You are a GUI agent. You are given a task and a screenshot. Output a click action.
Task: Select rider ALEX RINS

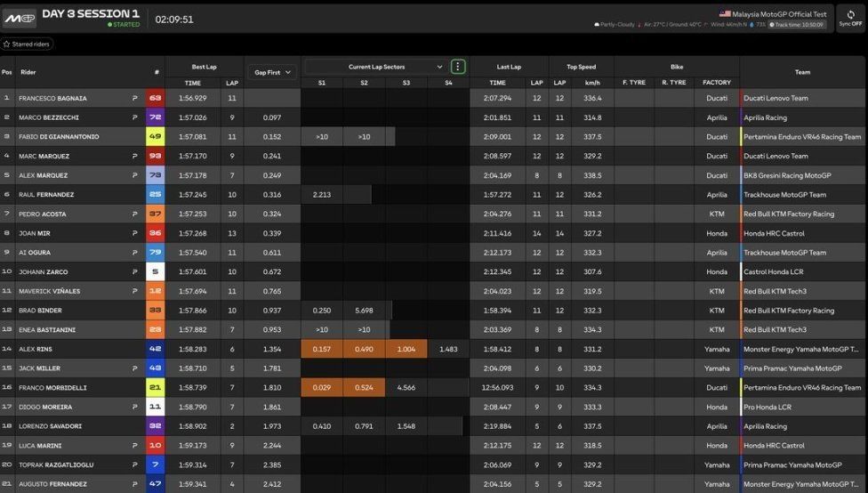point(36,349)
